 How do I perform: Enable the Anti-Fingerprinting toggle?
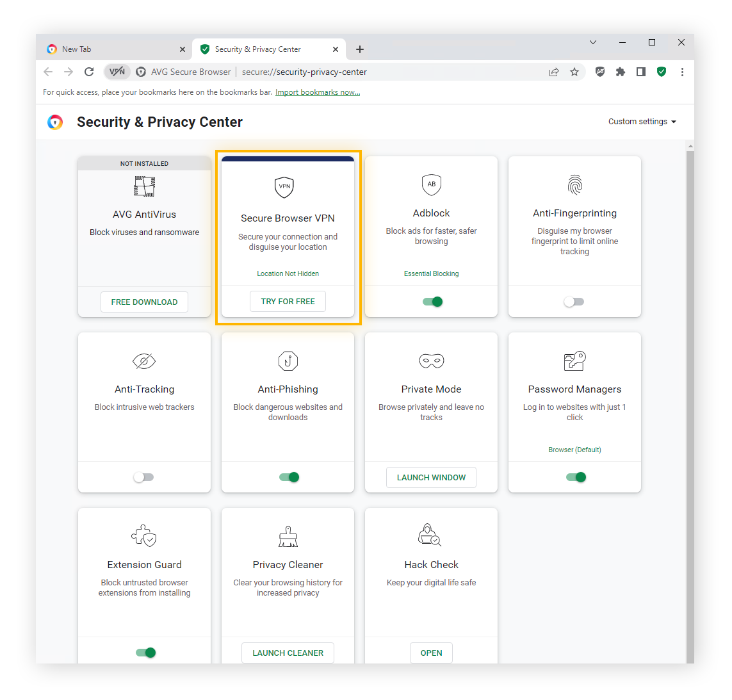coord(574,301)
